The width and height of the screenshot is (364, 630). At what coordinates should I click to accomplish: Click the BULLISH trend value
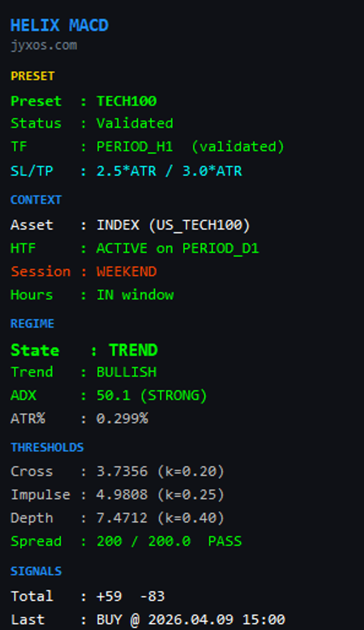(126, 372)
